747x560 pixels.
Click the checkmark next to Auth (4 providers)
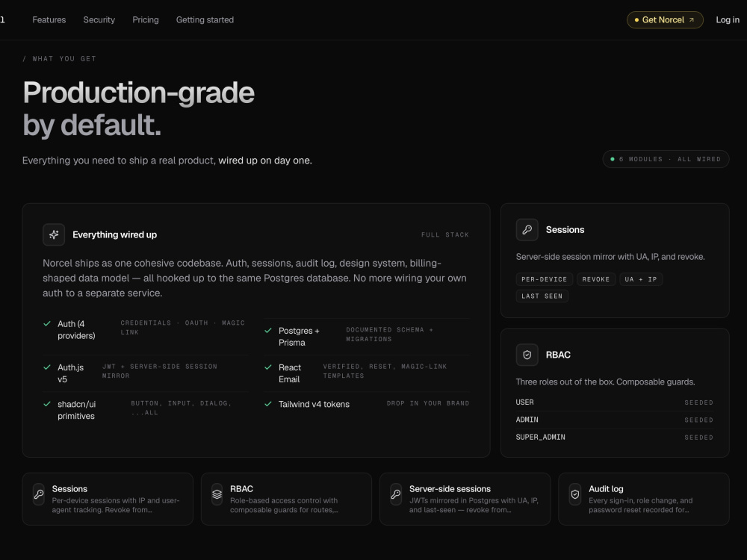(47, 324)
